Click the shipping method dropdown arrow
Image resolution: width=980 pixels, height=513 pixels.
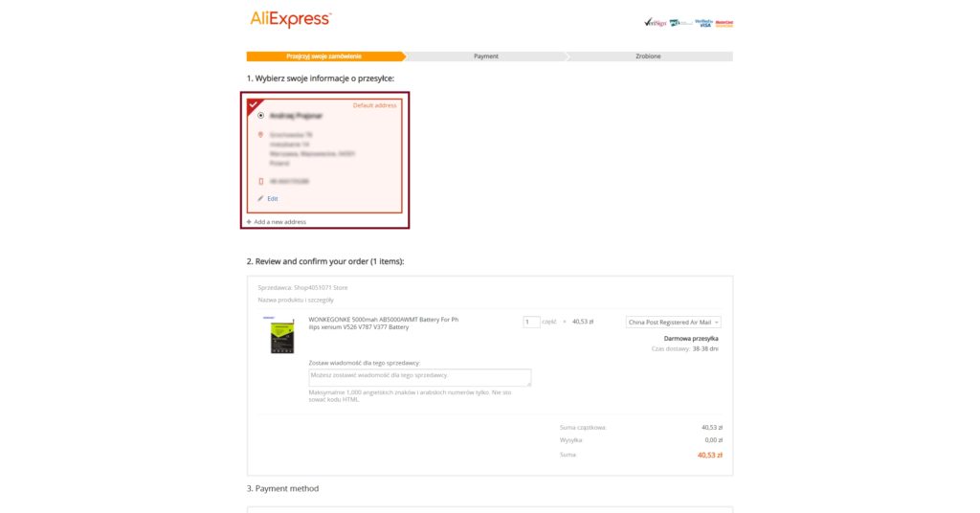(x=716, y=323)
